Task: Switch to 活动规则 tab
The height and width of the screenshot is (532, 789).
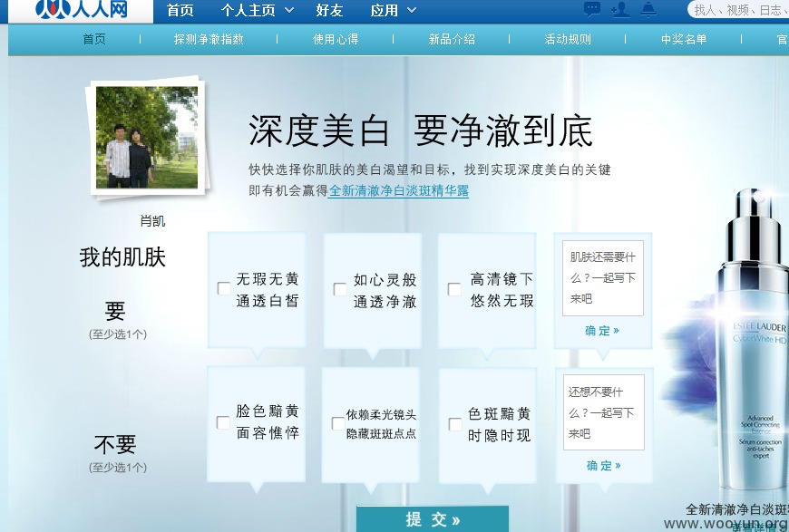Action: [x=568, y=39]
